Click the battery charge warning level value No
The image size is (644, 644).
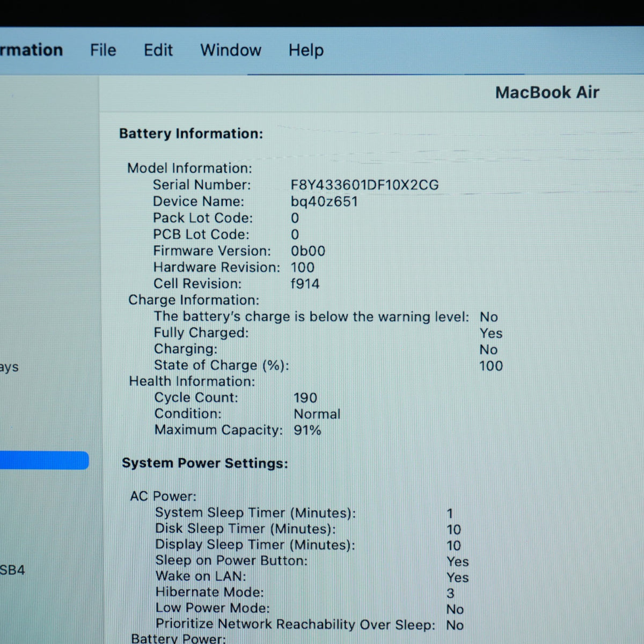tap(489, 317)
